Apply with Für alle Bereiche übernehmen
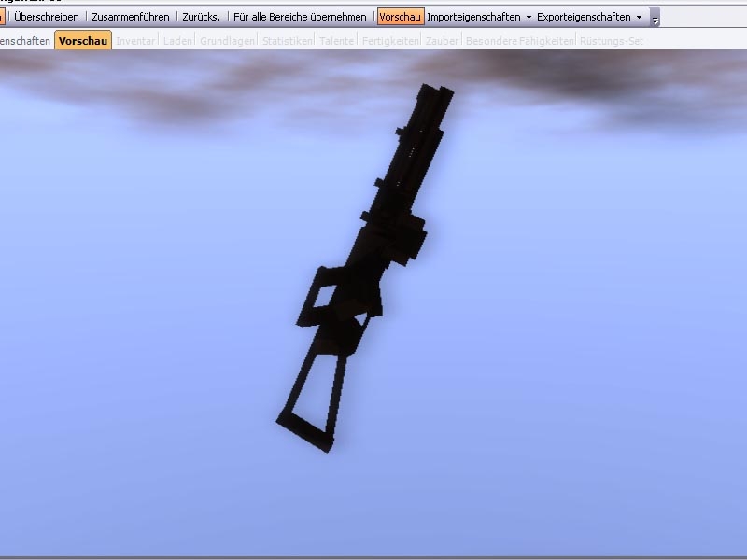747x560 pixels. [x=300, y=17]
